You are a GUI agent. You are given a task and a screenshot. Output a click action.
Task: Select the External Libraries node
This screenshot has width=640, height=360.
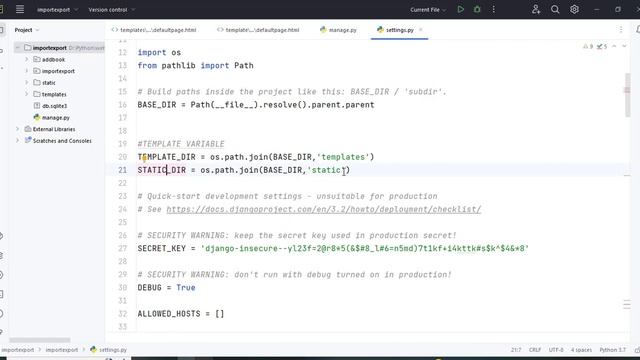pos(54,129)
